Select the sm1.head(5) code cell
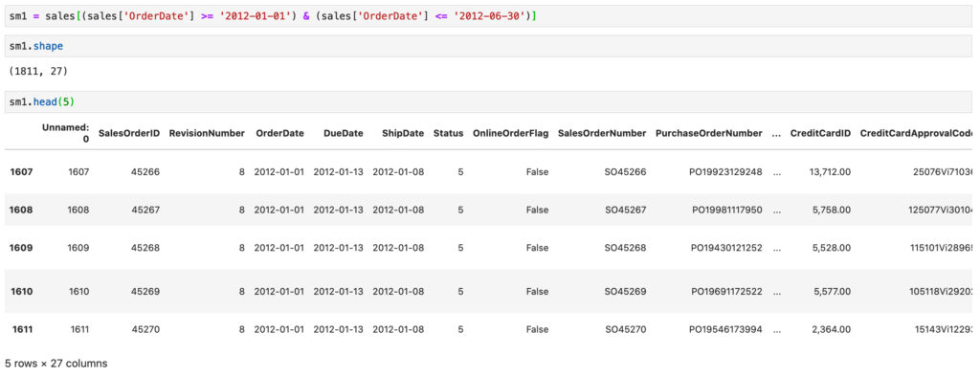The width and height of the screenshot is (980, 377). click(x=488, y=102)
